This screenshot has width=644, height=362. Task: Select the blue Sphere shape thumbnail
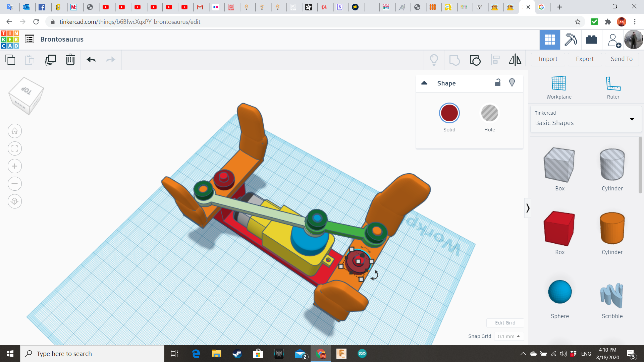(559, 292)
